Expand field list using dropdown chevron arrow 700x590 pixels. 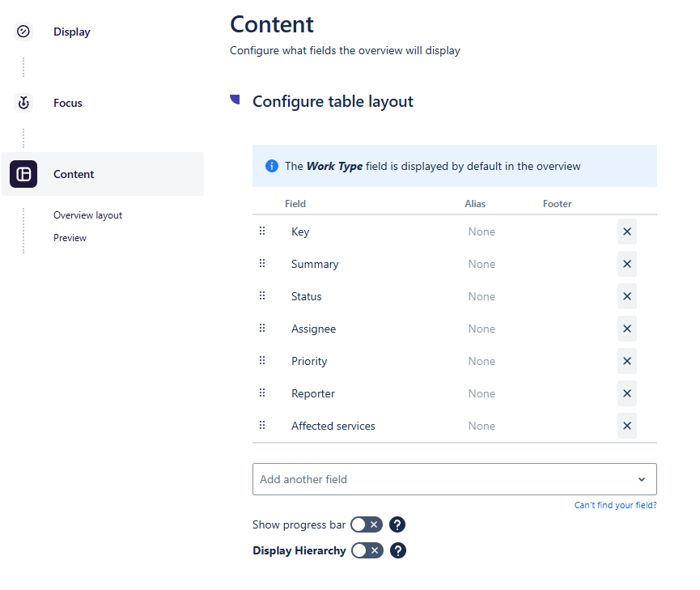[641, 479]
